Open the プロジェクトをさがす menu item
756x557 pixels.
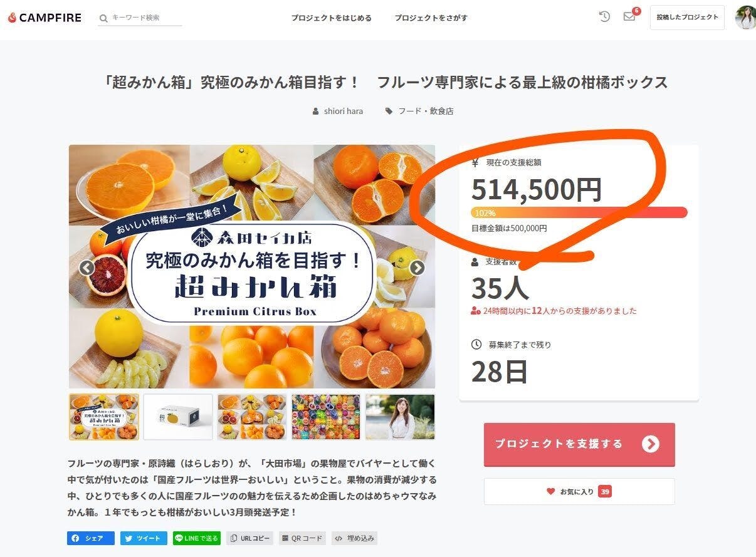click(431, 18)
